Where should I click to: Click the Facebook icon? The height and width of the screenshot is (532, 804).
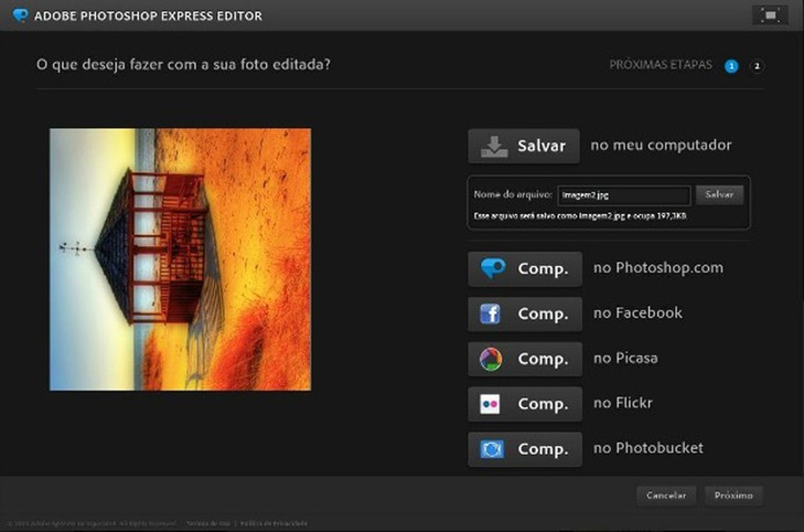pos(490,314)
